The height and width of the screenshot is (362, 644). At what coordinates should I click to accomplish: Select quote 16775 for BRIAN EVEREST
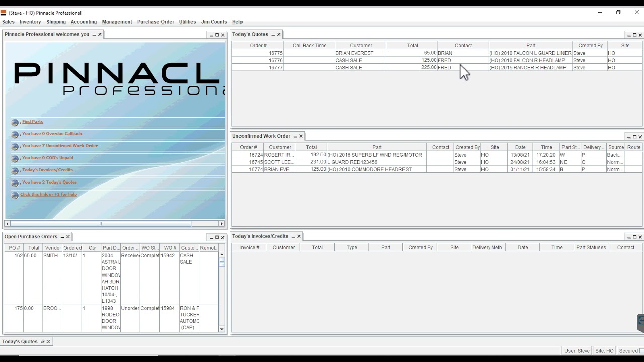pos(437,53)
